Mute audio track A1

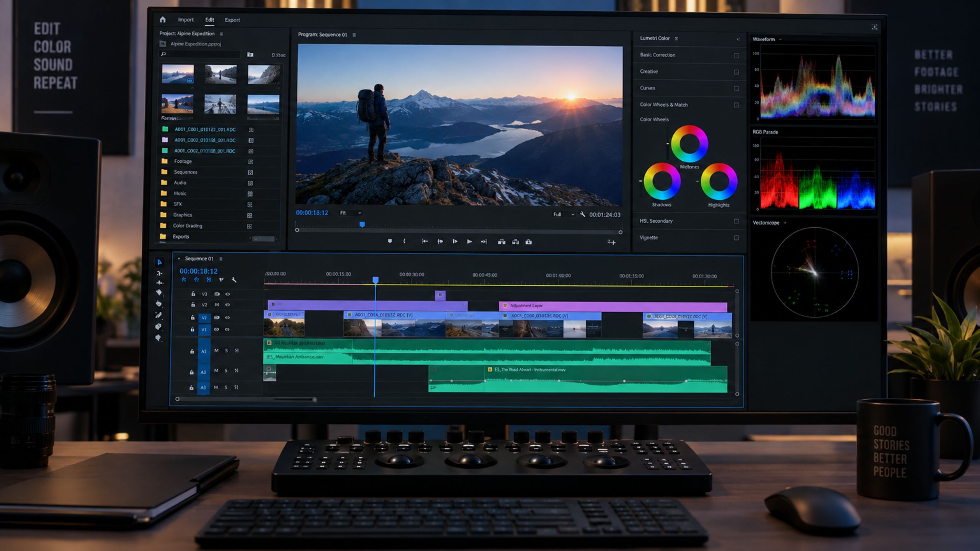(216, 350)
